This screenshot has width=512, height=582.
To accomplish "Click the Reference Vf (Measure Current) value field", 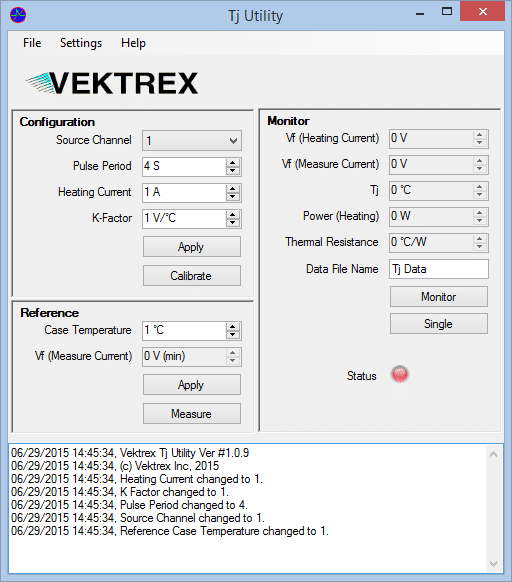I will (x=184, y=356).
